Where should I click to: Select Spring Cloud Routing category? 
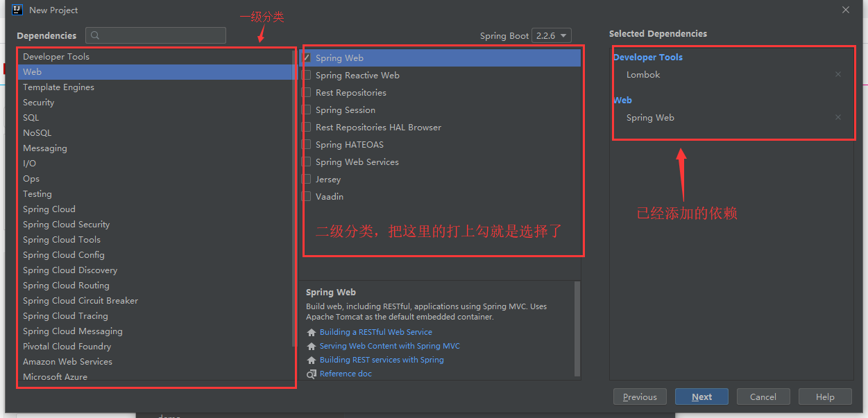(x=155, y=286)
